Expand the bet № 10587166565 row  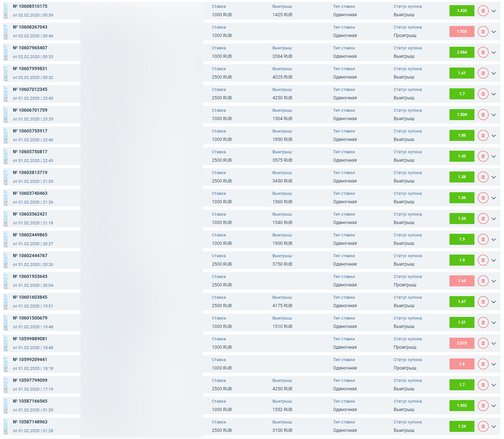pos(494,406)
